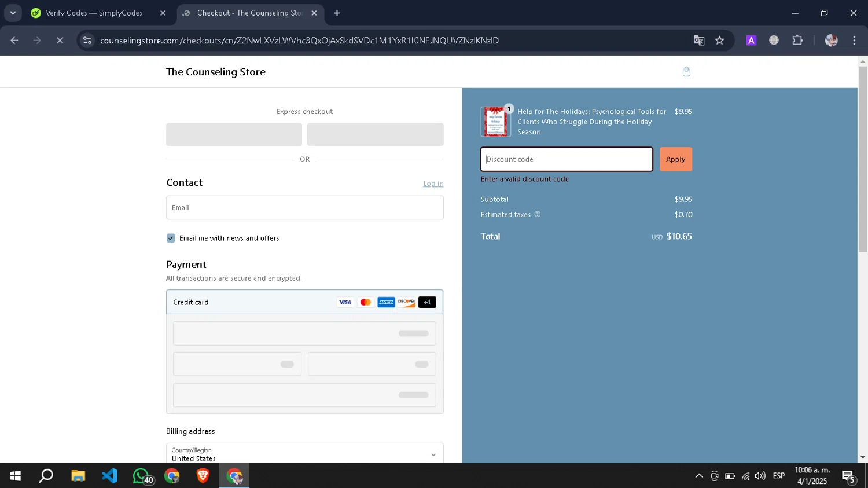Open notification center icon
Viewport: 868px width, 488px height.
849,476
